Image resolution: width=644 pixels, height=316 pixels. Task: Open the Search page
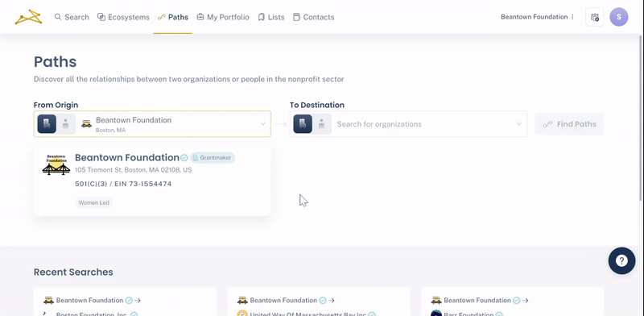click(x=72, y=17)
